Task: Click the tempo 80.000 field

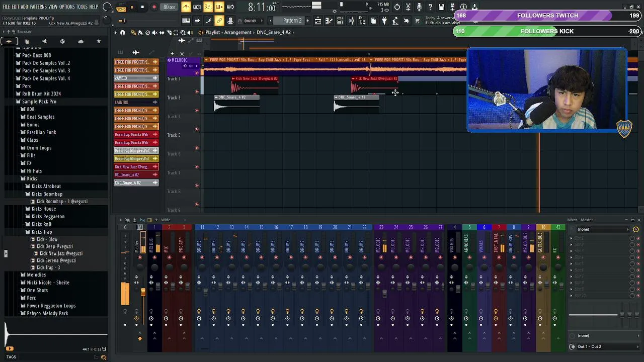Action: pyautogui.click(x=170, y=7)
